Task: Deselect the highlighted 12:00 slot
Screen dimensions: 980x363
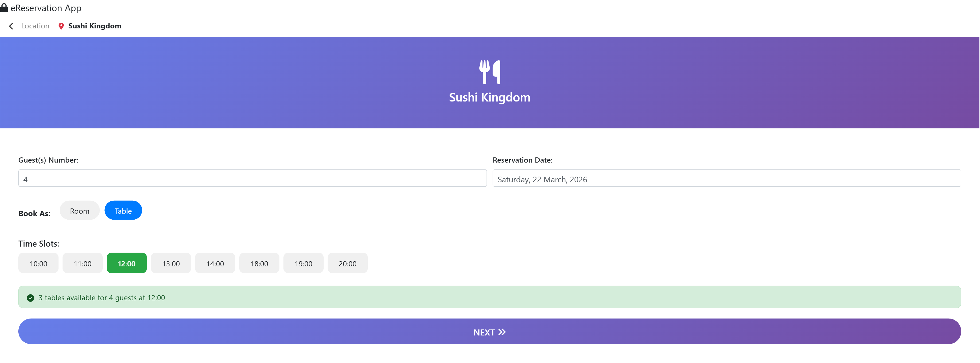Action: click(126, 263)
